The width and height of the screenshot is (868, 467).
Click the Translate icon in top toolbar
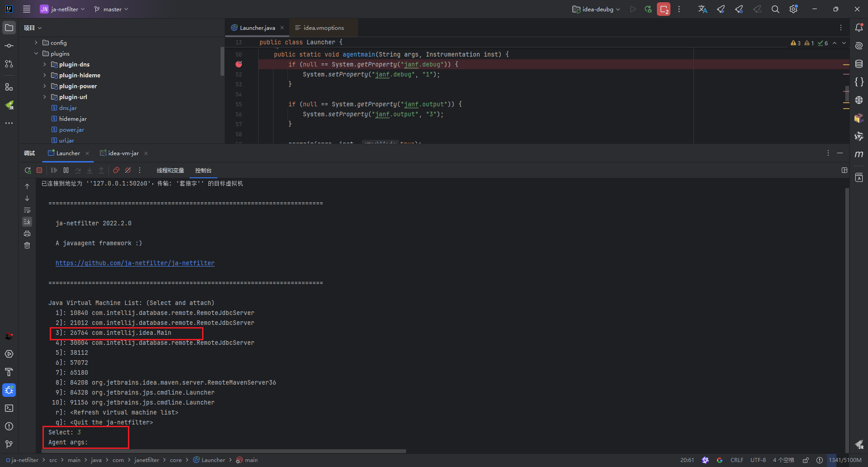click(703, 9)
